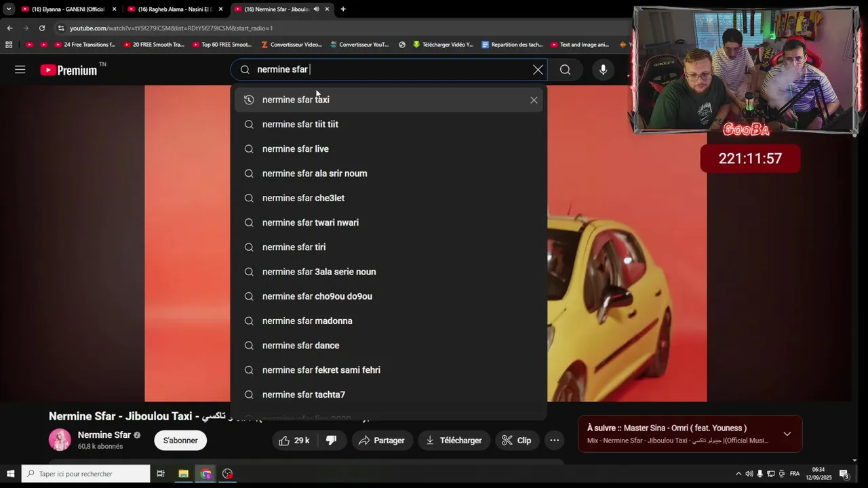Focus the YouTube search input field
The height and width of the screenshot is (488, 868).
point(390,70)
